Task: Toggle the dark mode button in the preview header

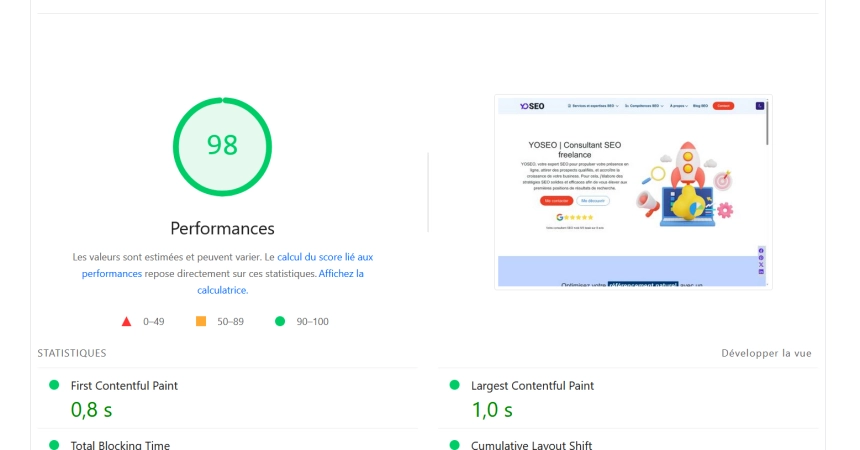Action: coord(759,105)
